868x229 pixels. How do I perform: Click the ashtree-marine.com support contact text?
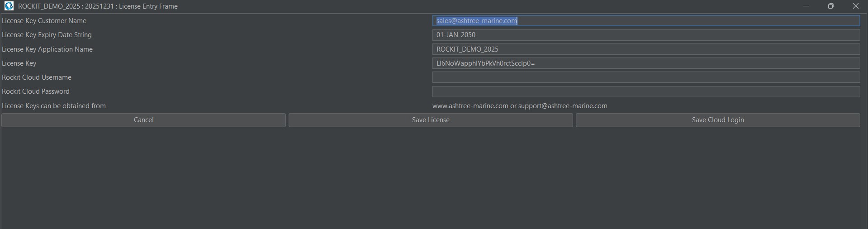click(519, 106)
